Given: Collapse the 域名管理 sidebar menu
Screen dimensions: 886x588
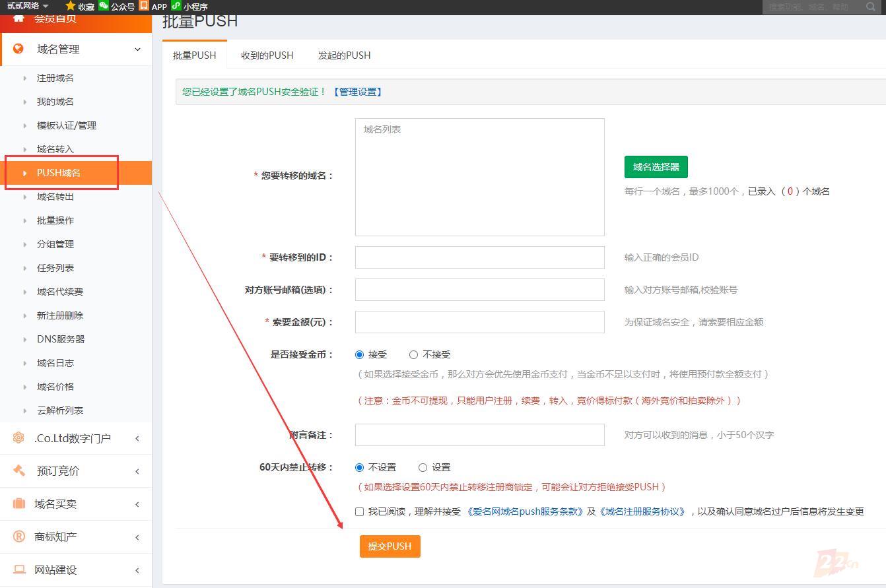Looking at the screenshot, I should 137,49.
